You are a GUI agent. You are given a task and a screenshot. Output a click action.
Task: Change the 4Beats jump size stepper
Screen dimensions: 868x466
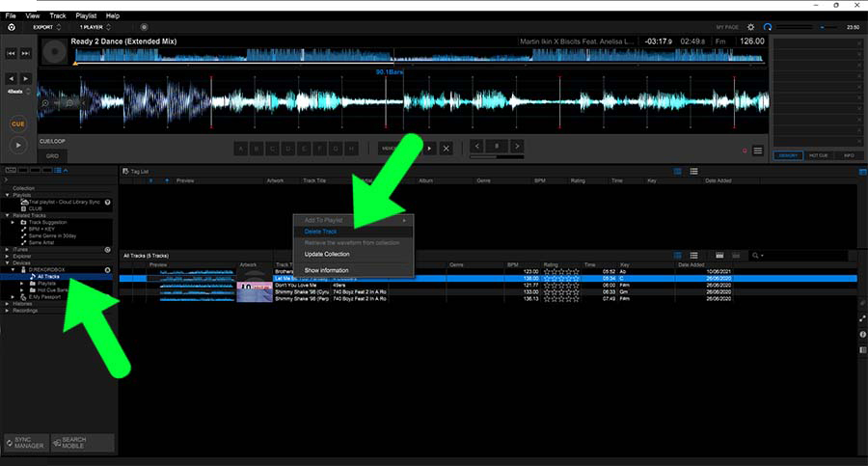click(28, 92)
